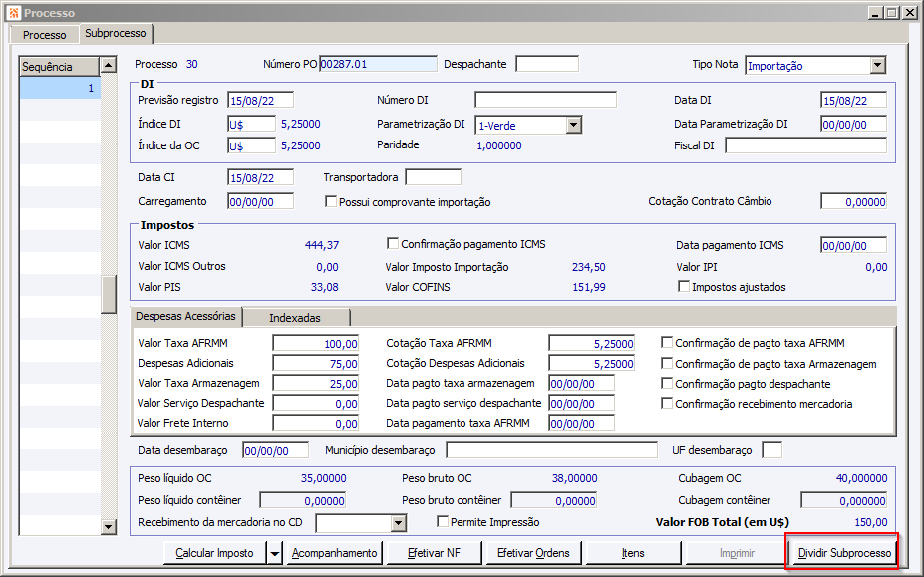Switch to the Processo tab
Screen dimensions: 924x577
(x=44, y=35)
